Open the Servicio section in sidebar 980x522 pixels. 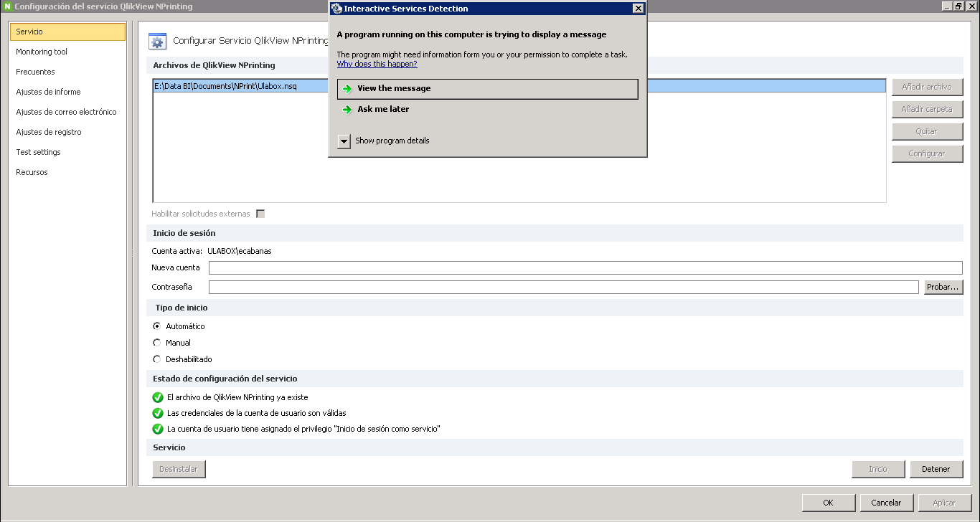click(x=67, y=32)
